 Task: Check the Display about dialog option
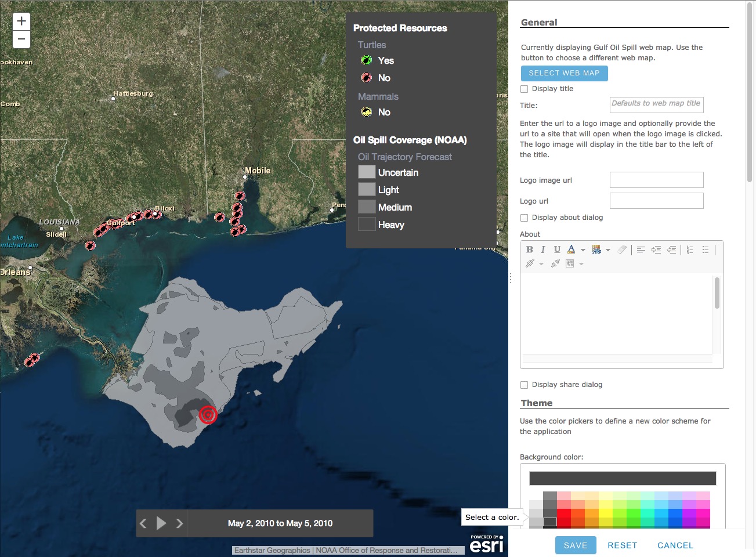pyautogui.click(x=525, y=218)
